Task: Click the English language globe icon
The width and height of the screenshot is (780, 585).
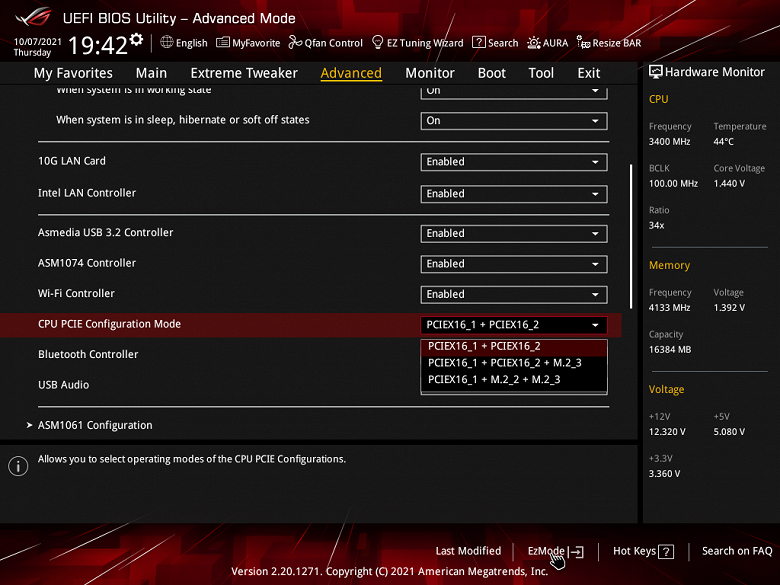Action: (x=167, y=42)
